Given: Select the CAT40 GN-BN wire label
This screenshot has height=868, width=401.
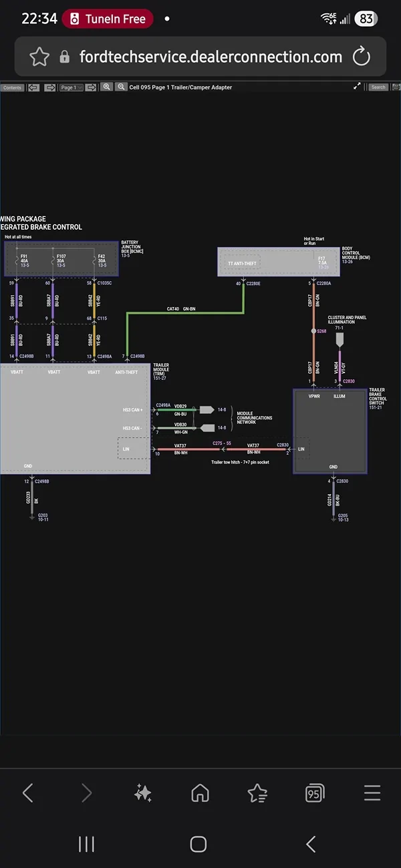Looking at the screenshot, I should point(181,309).
